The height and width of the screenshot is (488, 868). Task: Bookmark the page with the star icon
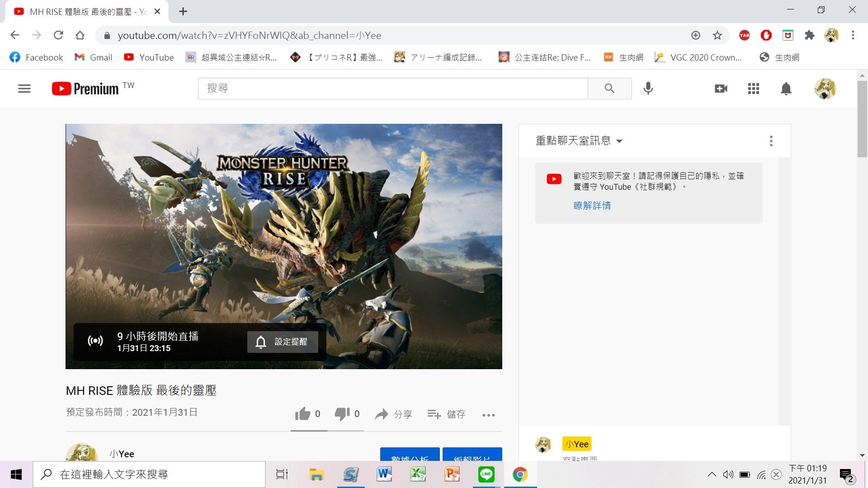(717, 35)
